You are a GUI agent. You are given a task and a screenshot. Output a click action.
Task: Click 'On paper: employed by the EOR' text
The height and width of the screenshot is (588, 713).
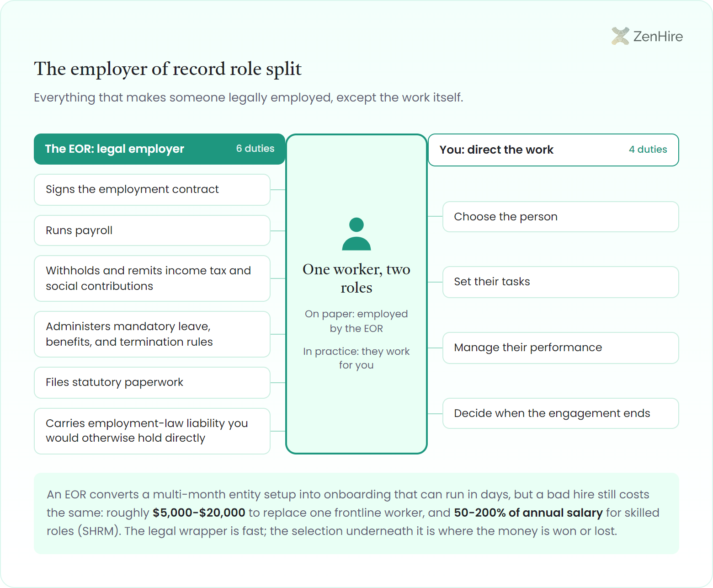point(356,321)
